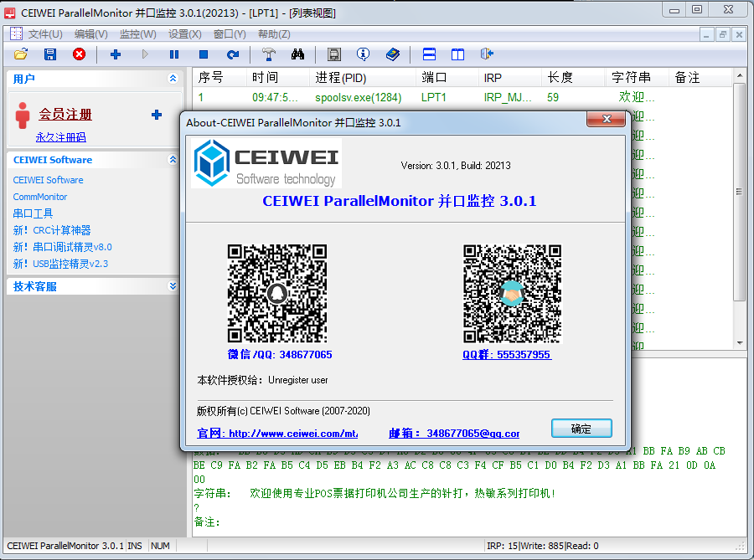Click the QQ group QR code with handshake
754x560 pixels.
(512, 294)
